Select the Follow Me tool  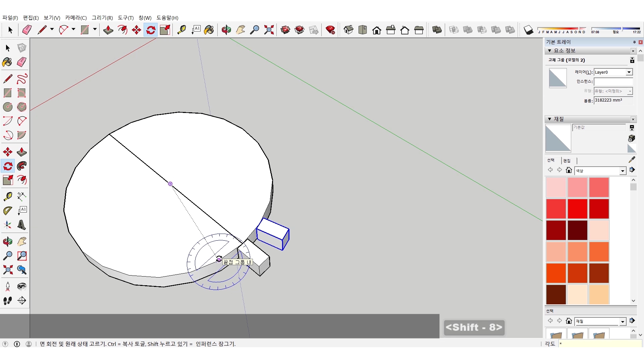(22, 166)
